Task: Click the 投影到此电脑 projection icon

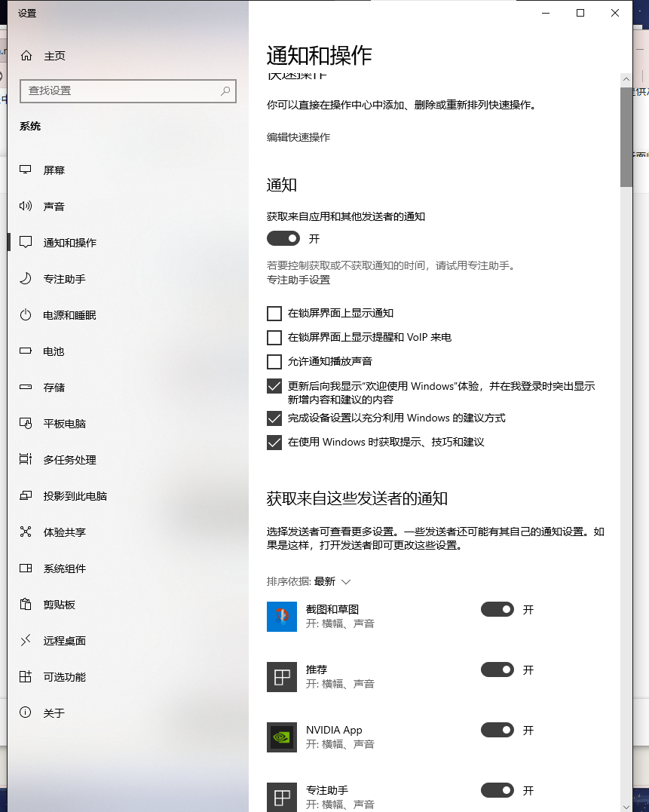Action: [26, 495]
